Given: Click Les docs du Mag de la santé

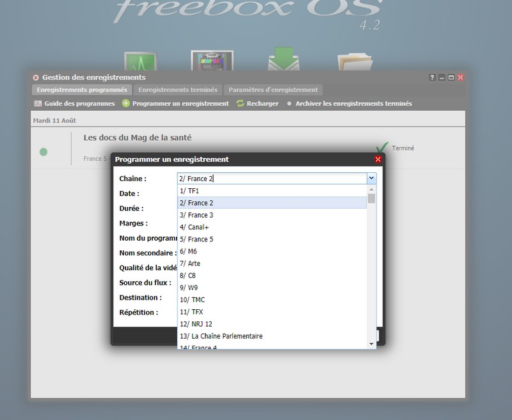Looking at the screenshot, I should point(138,138).
